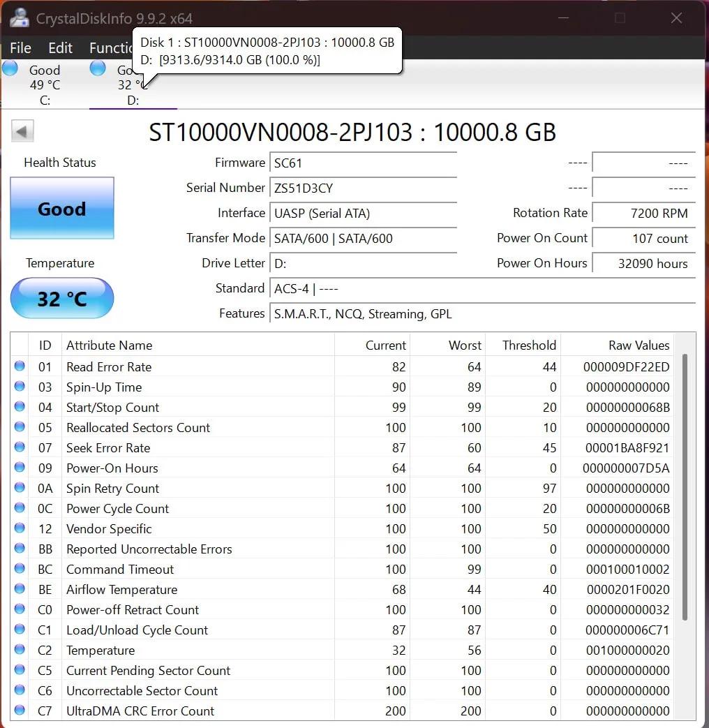Open the File menu
Viewport: 709px width, 728px height.
[20, 48]
